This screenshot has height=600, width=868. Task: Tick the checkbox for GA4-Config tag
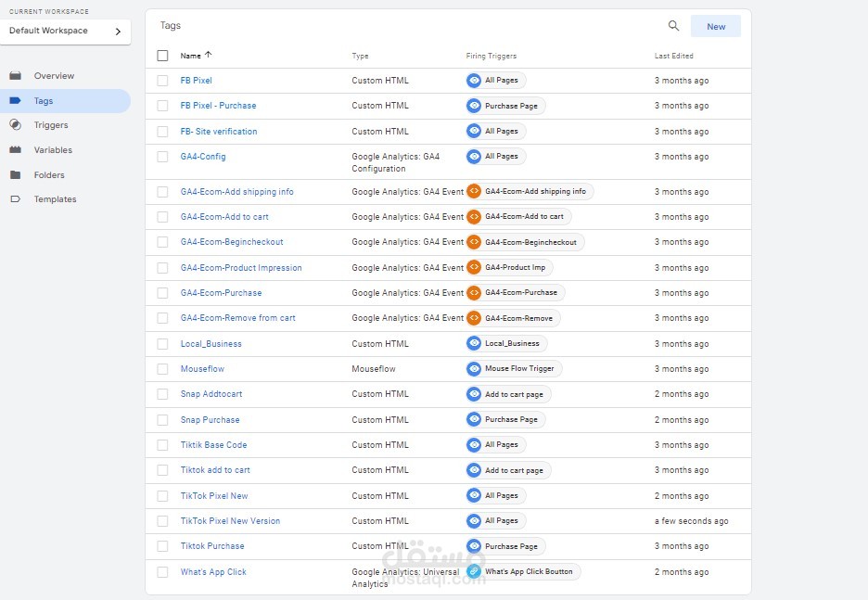pos(162,157)
